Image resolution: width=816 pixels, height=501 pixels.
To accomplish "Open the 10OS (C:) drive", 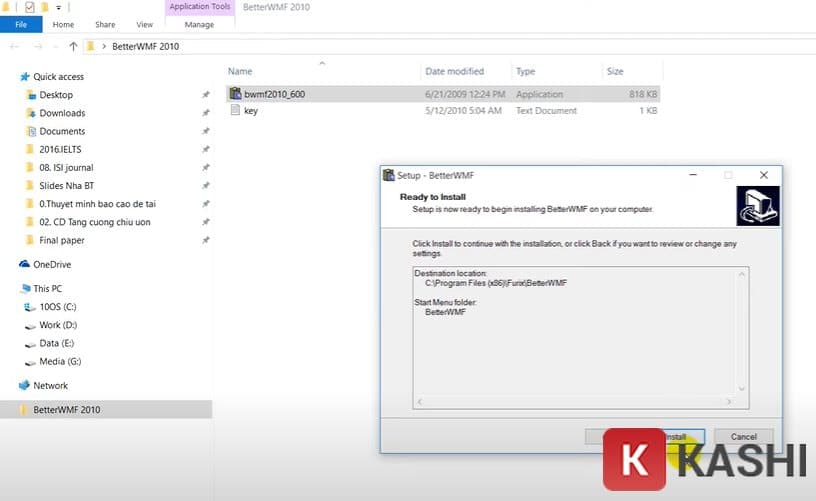I will pyautogui.click(x=57, y=306).
